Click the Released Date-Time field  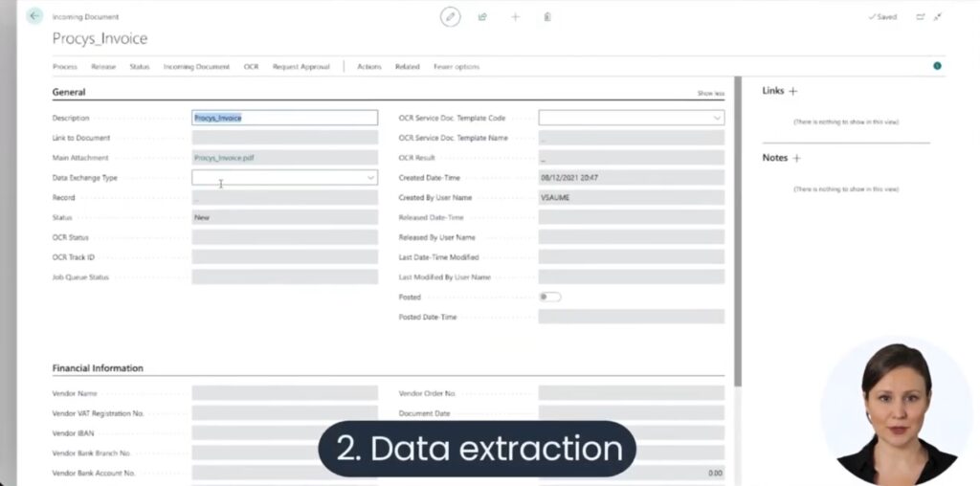pos(632,217)
